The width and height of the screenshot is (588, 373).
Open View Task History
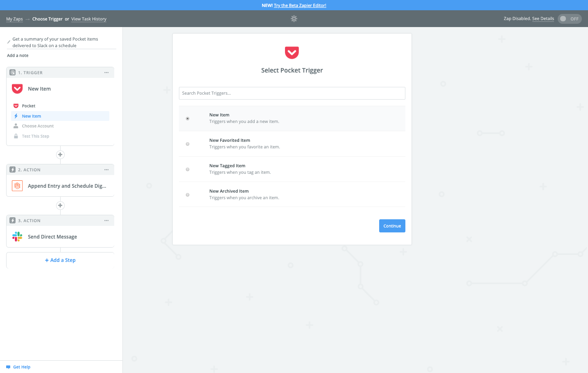click(x=89, y=19)
